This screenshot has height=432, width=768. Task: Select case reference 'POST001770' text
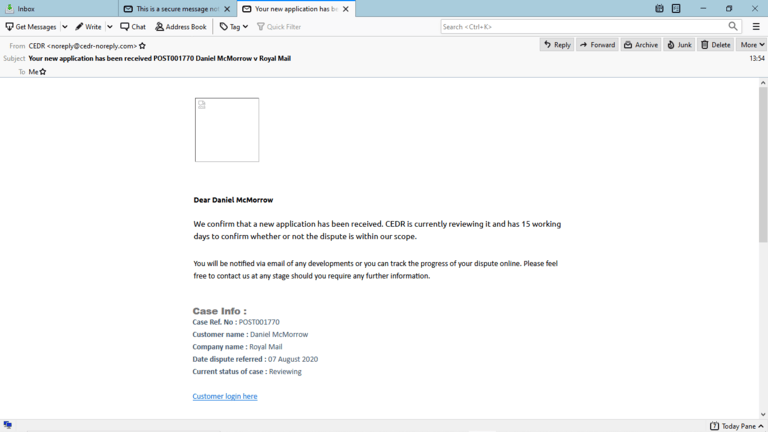259,322
